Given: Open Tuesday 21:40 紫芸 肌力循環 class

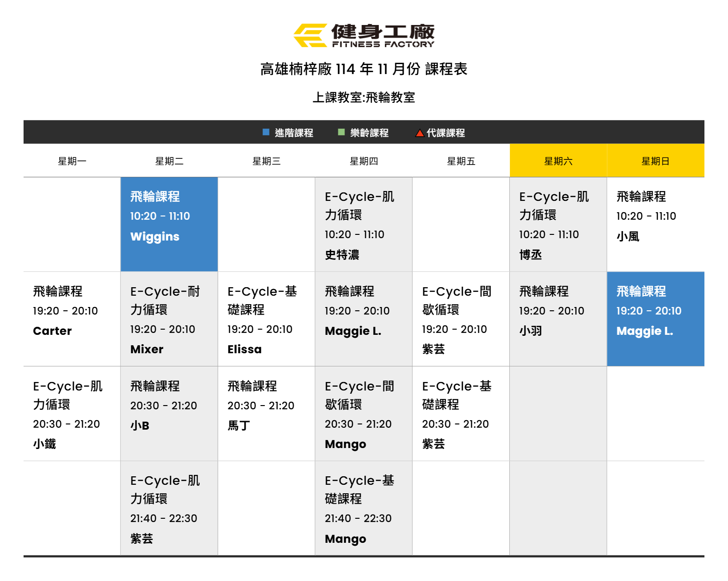Looking at the screenshot, I should [x=169, y=508].
